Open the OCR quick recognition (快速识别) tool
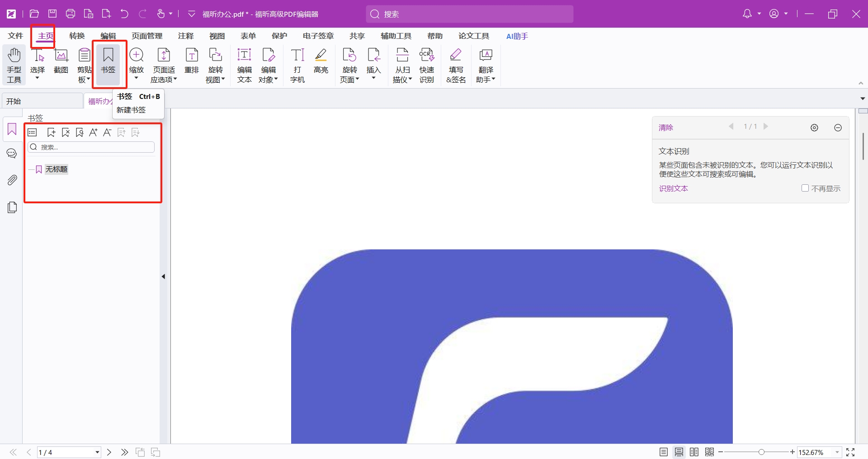This screenshot has width=868, height=459. tap(426, 66)
